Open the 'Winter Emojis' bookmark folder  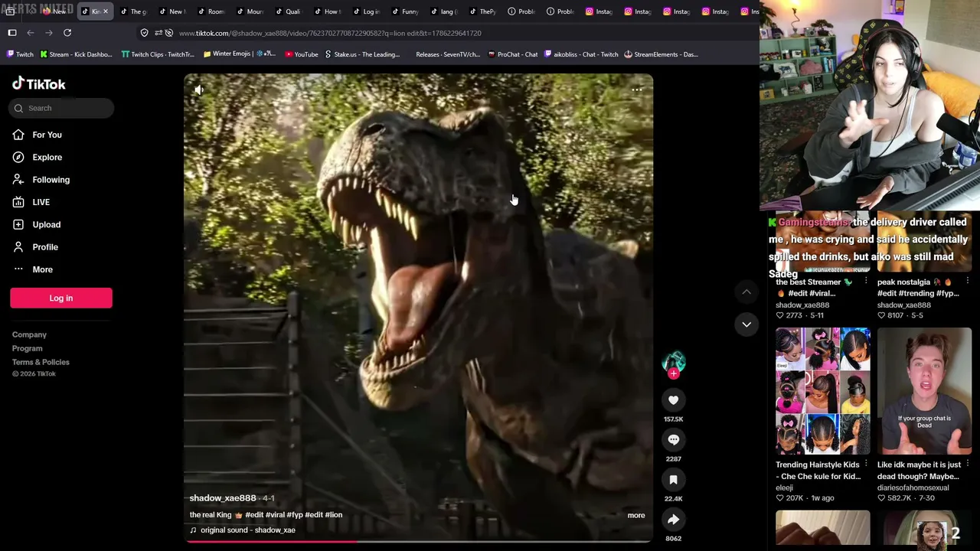pos(240,54)
